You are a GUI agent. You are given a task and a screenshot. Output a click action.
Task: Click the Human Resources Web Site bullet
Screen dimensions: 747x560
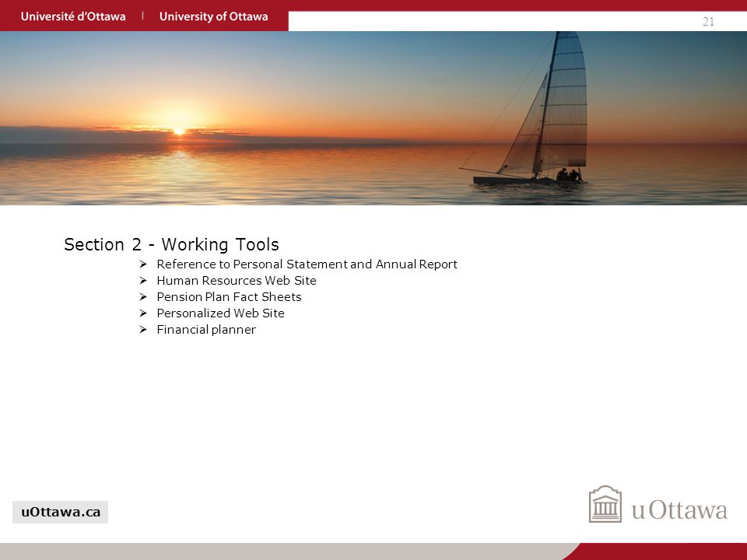[237, 281]
